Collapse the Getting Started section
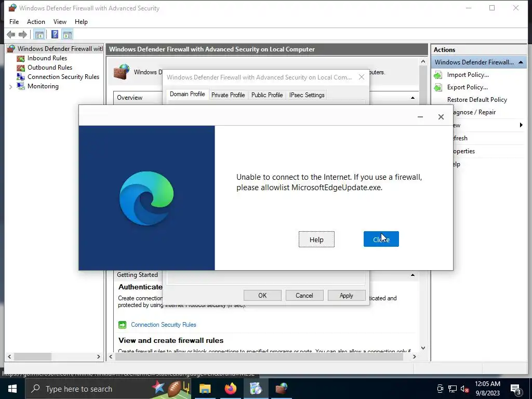The width and height of the screenshot is (532, 399). click(x=413, y=275)
